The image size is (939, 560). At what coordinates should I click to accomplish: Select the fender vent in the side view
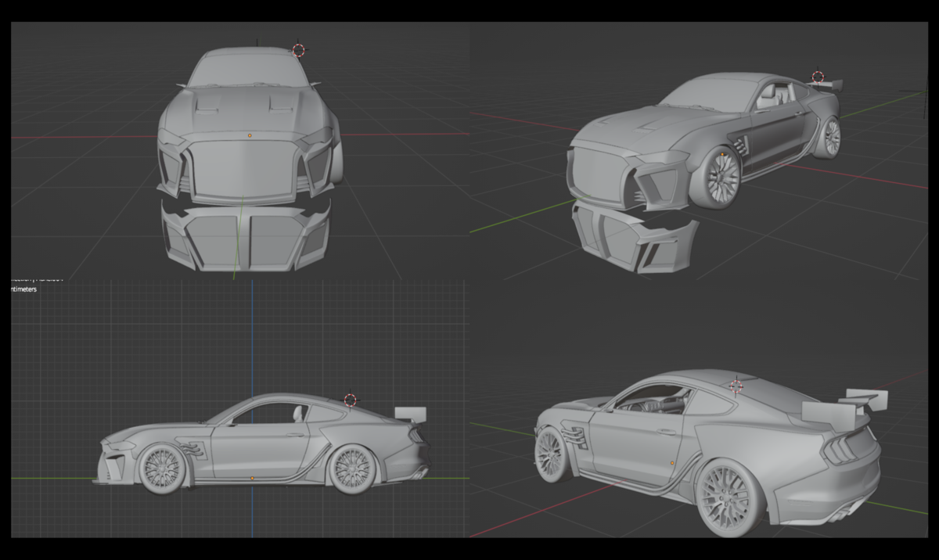pos(192,449)
